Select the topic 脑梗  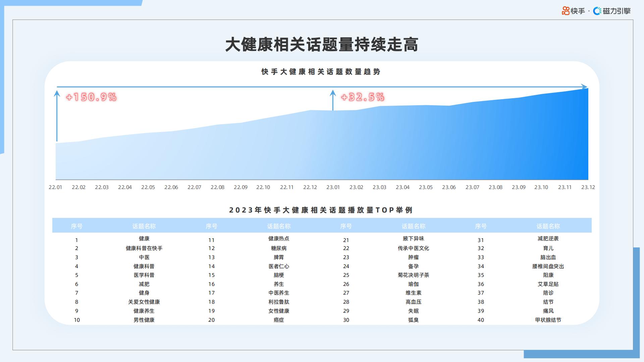[279, 275]
